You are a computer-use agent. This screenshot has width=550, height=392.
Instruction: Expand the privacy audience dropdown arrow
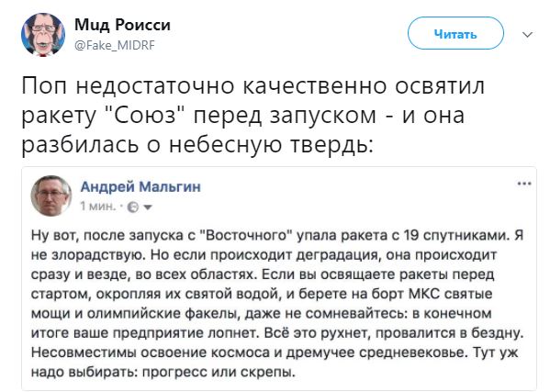click(x=148, y=207)
